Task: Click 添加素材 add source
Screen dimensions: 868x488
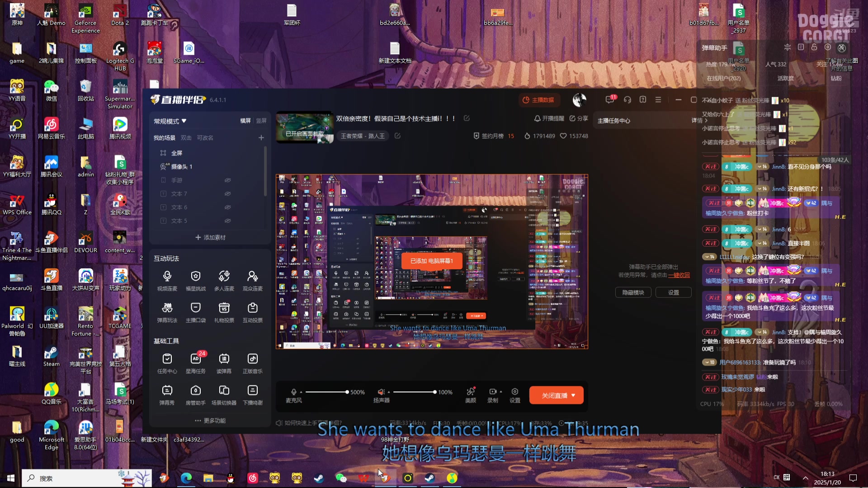Action: (210, 238)
